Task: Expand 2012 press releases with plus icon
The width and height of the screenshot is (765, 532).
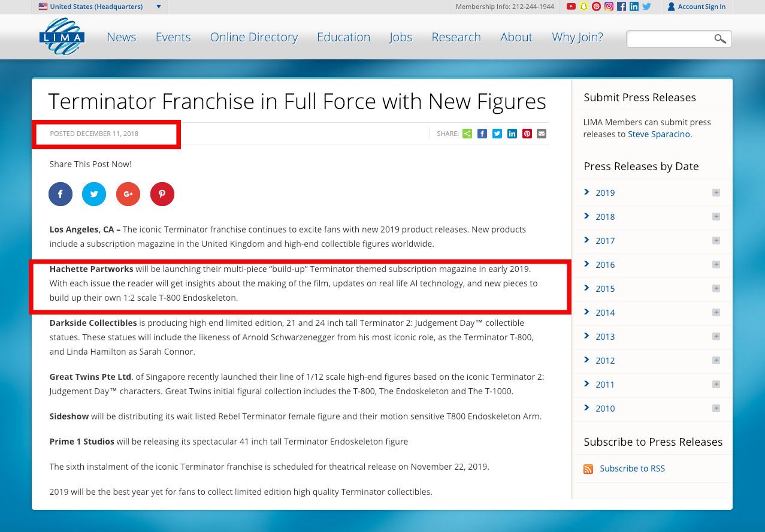Action: click(x=716, y=360)
